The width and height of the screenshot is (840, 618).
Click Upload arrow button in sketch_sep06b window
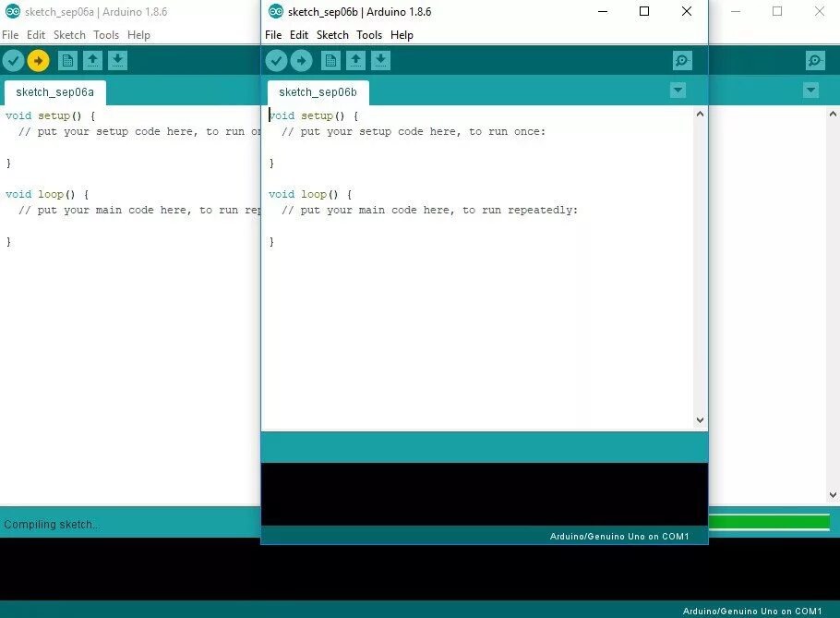coord(302,61)
